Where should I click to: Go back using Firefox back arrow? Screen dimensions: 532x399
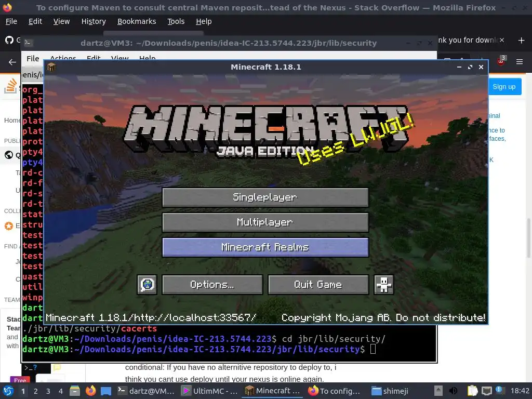[12, 62]
